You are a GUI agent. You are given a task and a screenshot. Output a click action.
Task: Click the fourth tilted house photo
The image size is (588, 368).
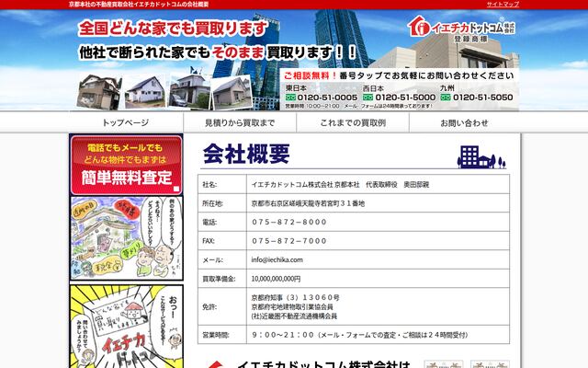coord(232,92)
